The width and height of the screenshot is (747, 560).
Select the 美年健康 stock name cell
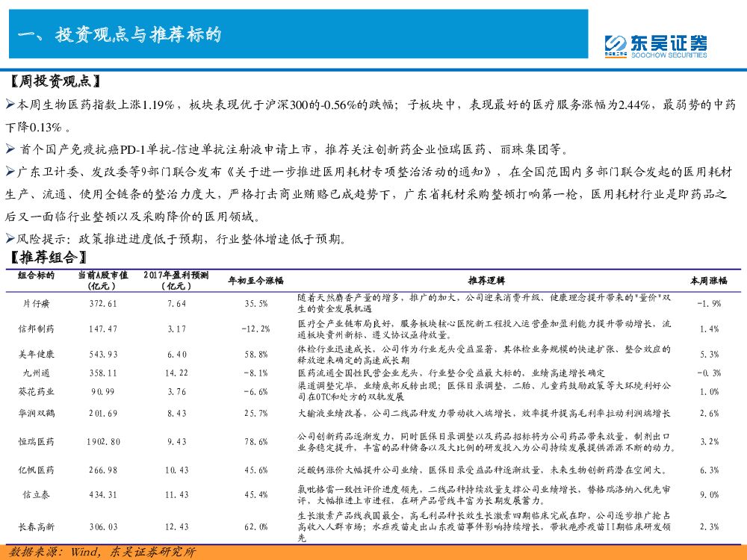tap(36, 354)
